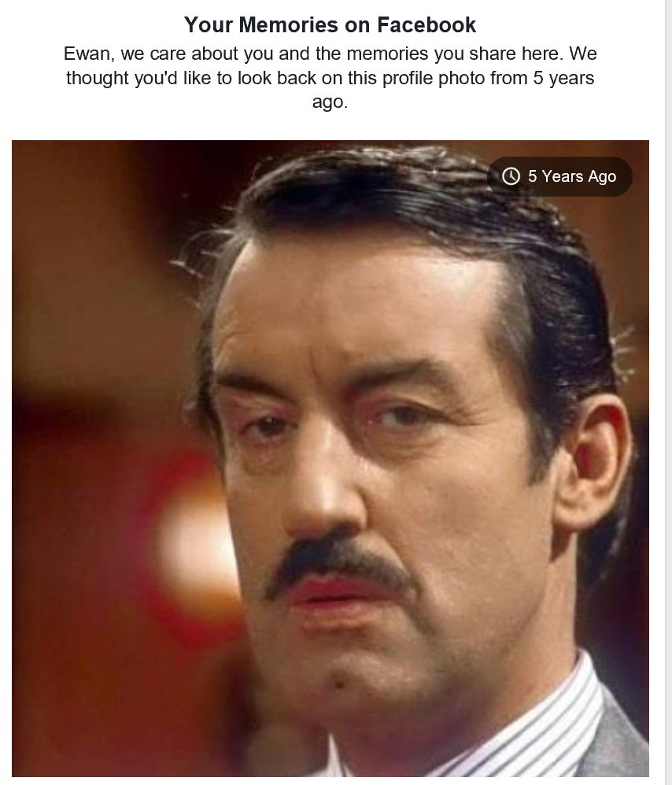This screenshot has height=785, width=672.
Task: Click the clock icon in the badge
Action: point(511,176)
